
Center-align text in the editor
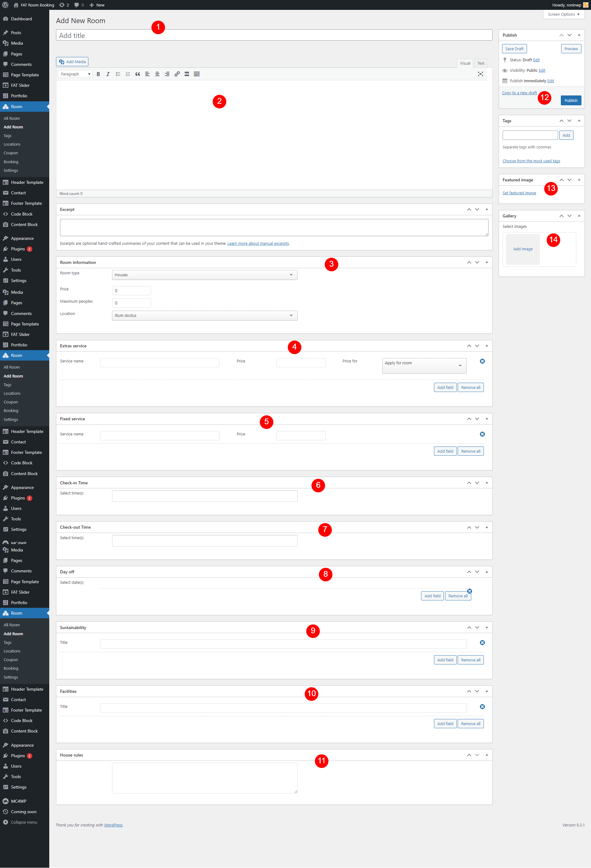click(157, 74)
